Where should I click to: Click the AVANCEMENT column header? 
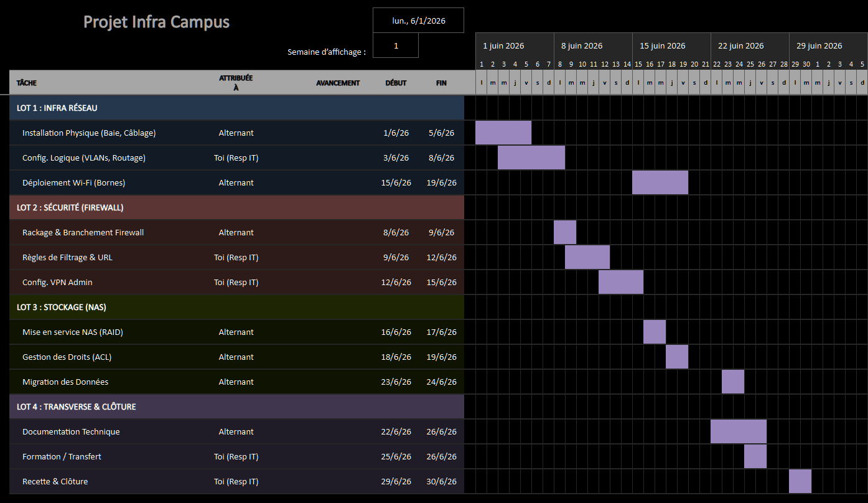click(x=337, y=83)
